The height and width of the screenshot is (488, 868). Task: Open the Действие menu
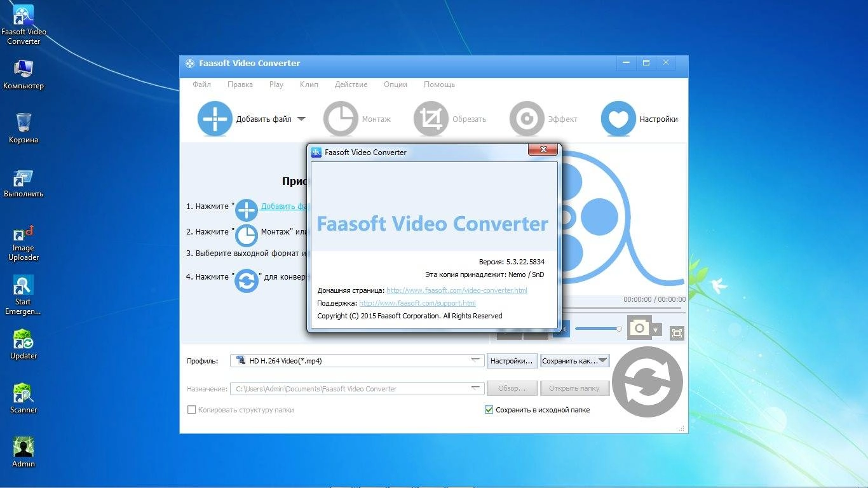(x=351, y=85)
